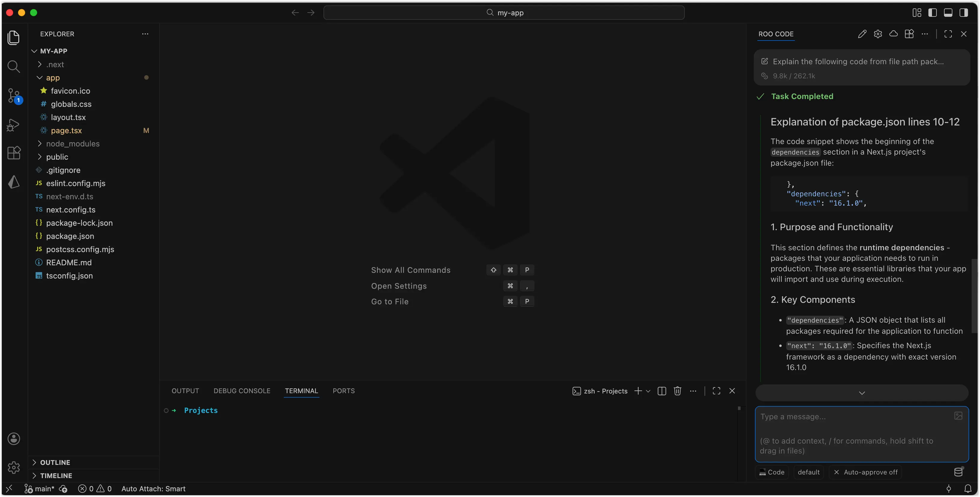980x497 pixels.
Task: Open Roo Code settings gear
Action: 878,34
